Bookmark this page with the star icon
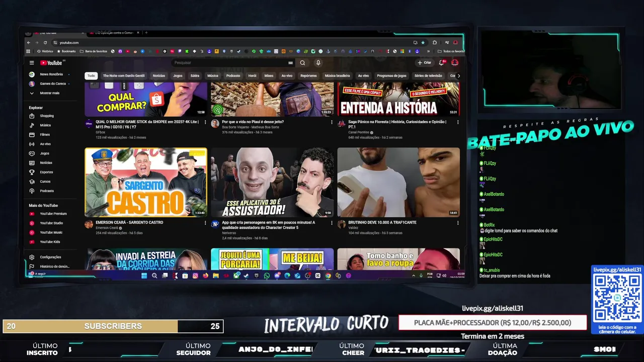This screenshot has width=644, height=362. [x=423, y=43]
